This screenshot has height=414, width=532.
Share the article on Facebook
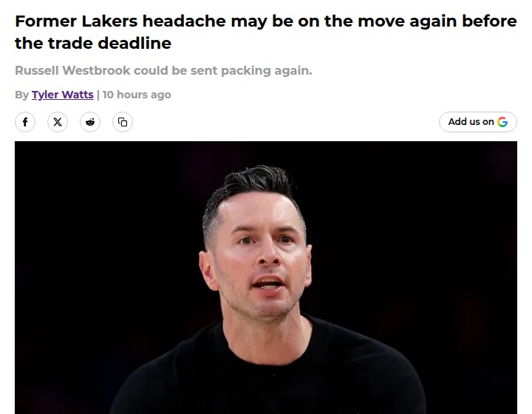[x=25, y=122]
